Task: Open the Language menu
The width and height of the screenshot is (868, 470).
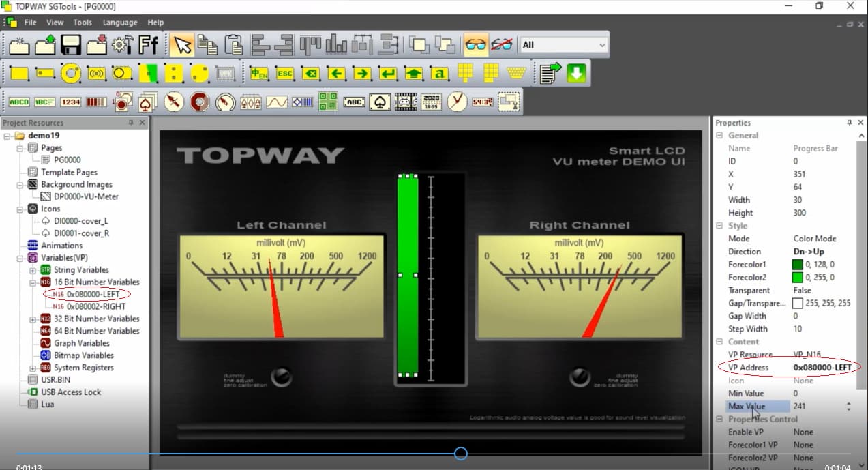Action: 119,22
